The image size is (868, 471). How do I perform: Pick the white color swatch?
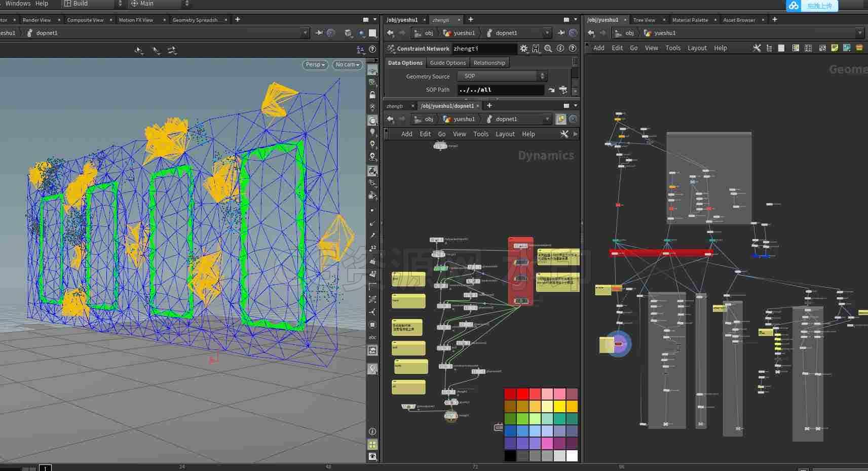(572, 456)
